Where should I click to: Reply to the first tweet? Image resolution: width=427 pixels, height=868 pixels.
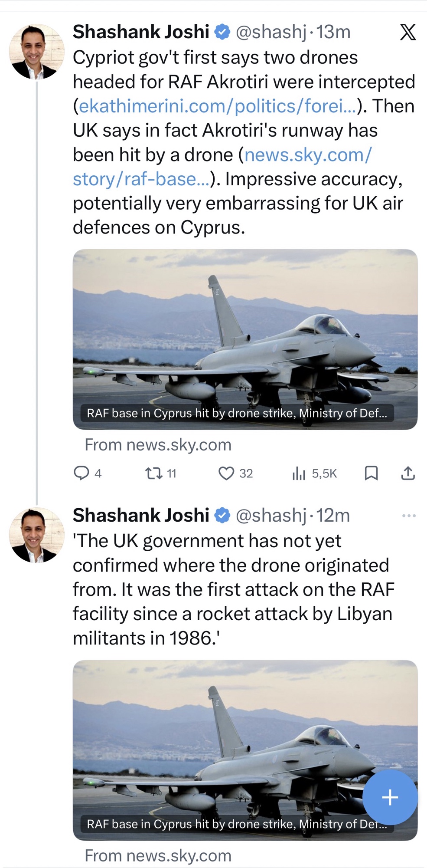(x=81, y=473)
